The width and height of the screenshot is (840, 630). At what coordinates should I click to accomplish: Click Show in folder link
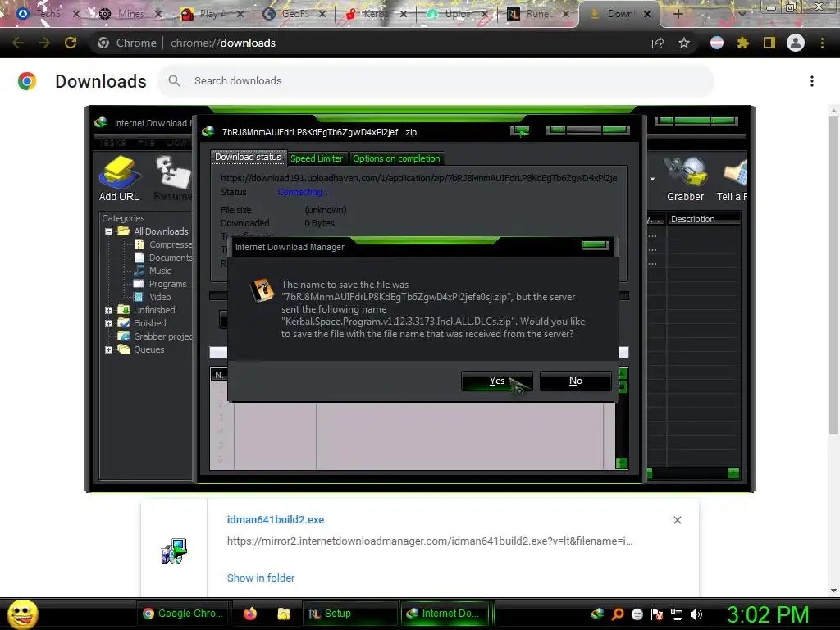click(x=261, y=578)
